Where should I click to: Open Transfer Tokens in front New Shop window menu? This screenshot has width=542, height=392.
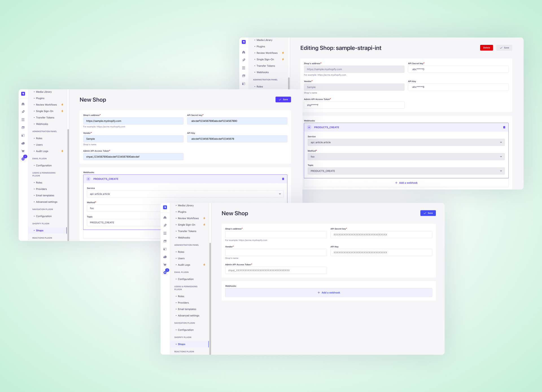187,231
